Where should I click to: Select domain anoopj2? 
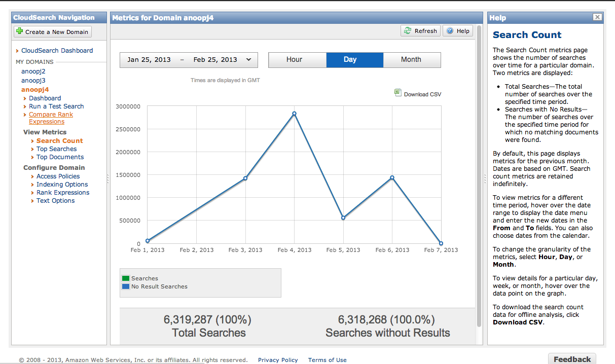pyautogui.click(x=33, y=71)
